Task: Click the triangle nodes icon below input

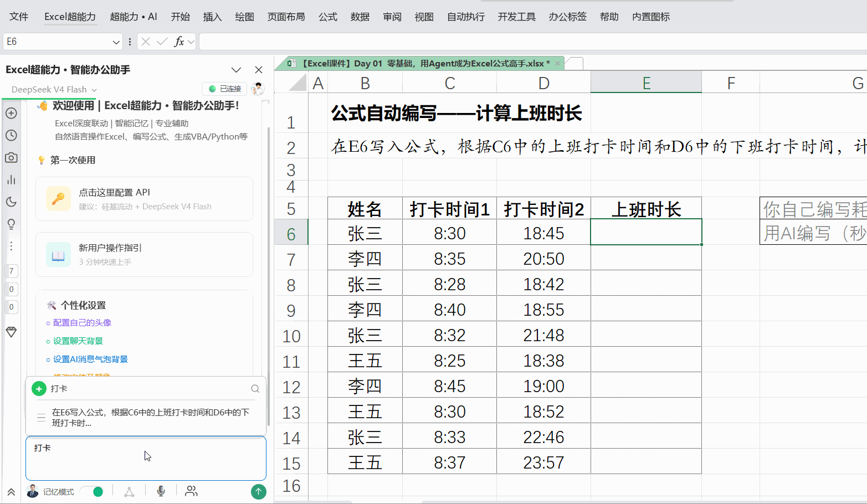Action: 129,492
